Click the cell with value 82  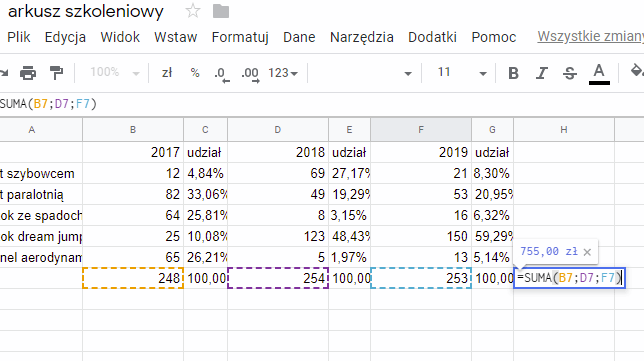133,194
